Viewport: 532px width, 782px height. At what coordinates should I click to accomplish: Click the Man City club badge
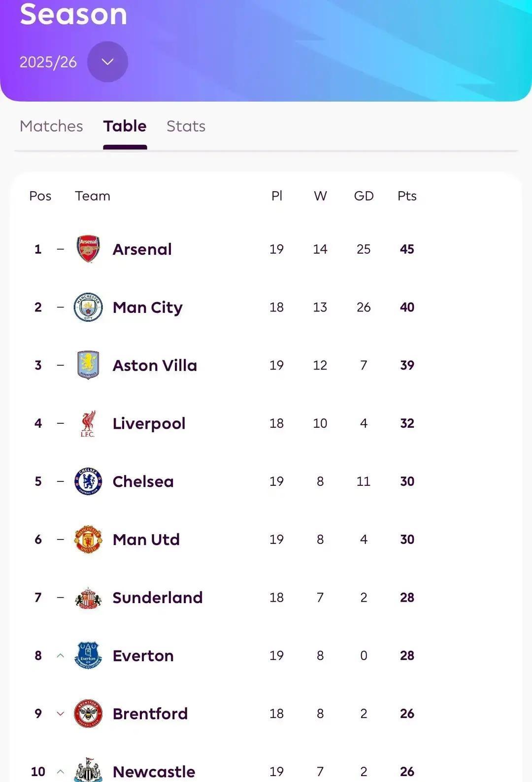(88, 307)
